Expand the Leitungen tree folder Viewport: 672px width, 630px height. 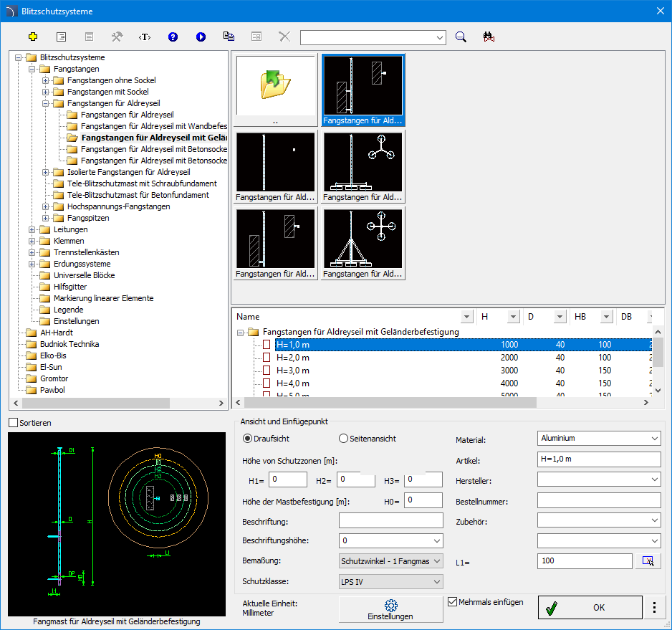(32, 229)
